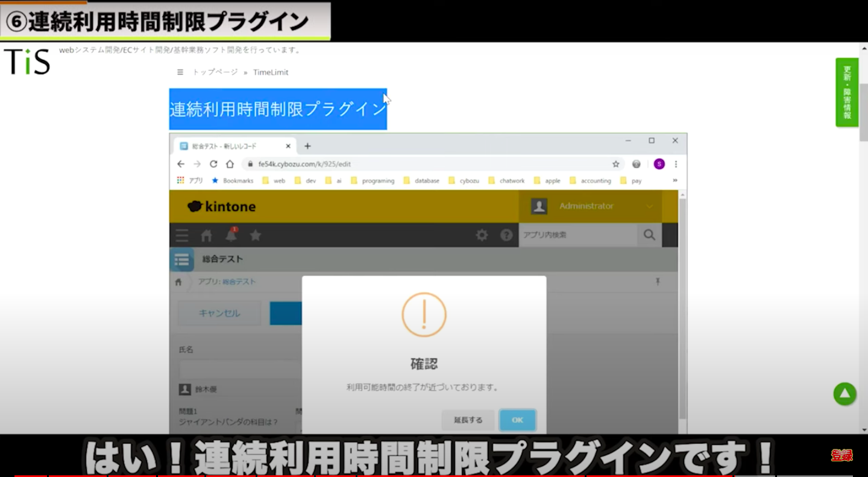Open the kintone notifications bell
Screen dimensions: 868x477
tap(231, 235)
